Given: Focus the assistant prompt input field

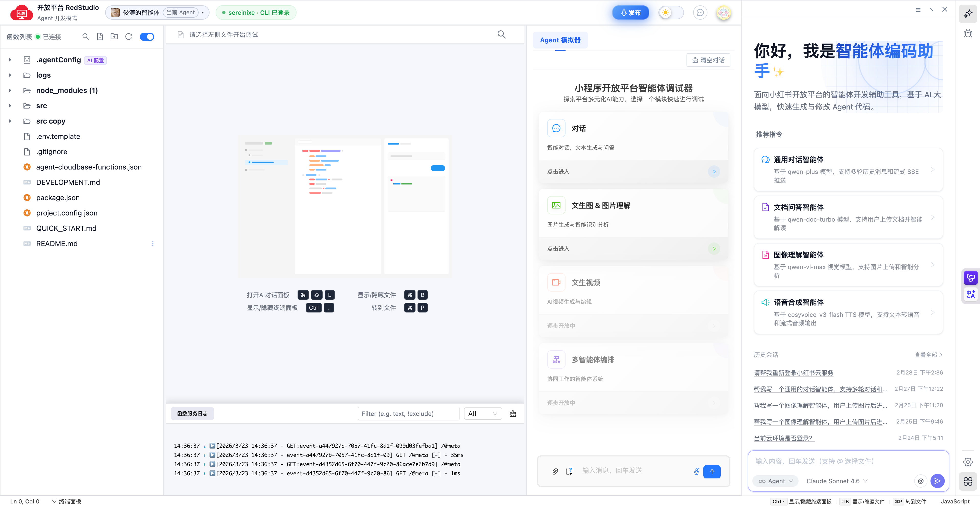Looking at the screenshot, I should 848,461.
